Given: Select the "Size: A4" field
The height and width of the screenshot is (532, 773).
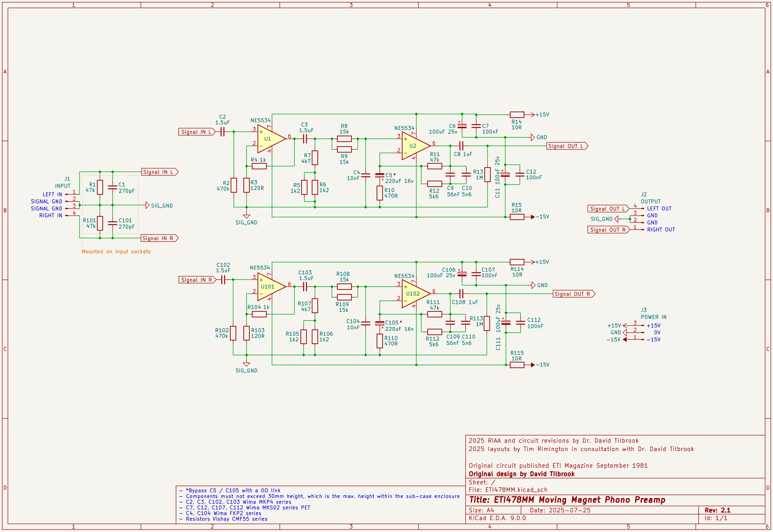Looking at the screenshot, I should pos(481,510).
